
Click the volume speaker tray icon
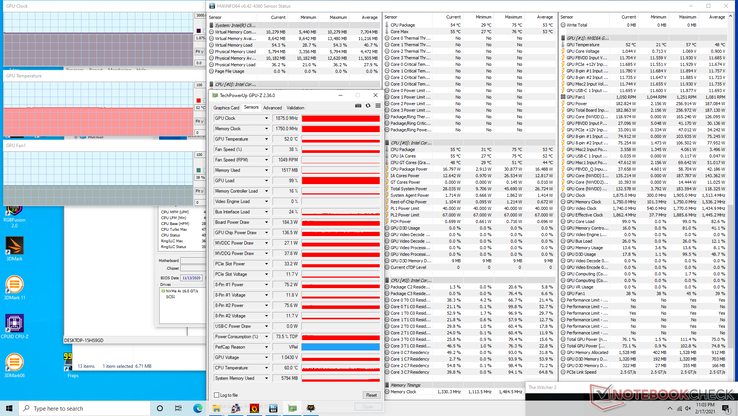point(688,408)
